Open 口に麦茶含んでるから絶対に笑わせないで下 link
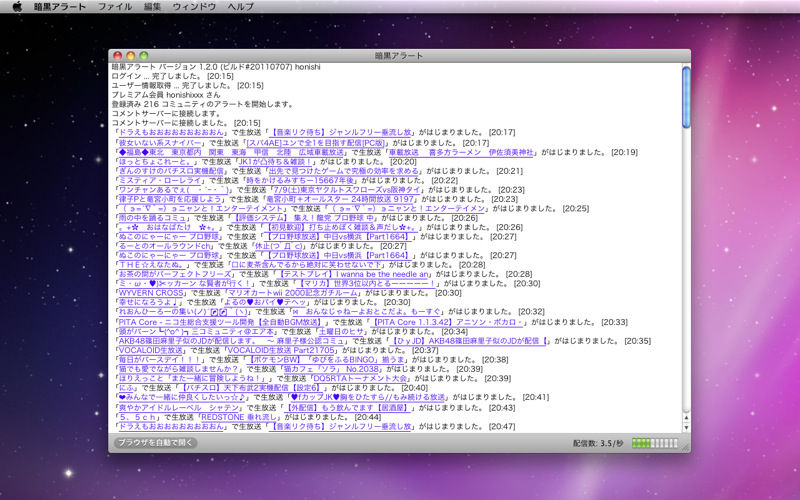This screenshot has width=800, height=500. [x=306, y=265]
